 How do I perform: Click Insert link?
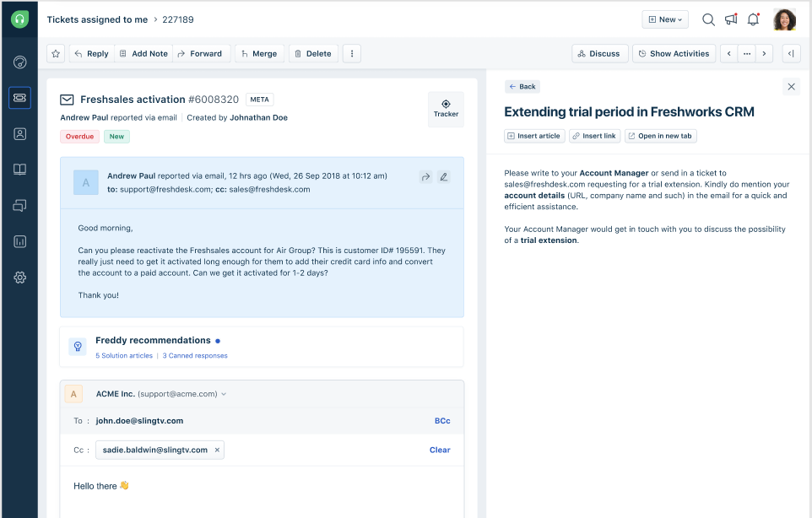pos(594,136)
